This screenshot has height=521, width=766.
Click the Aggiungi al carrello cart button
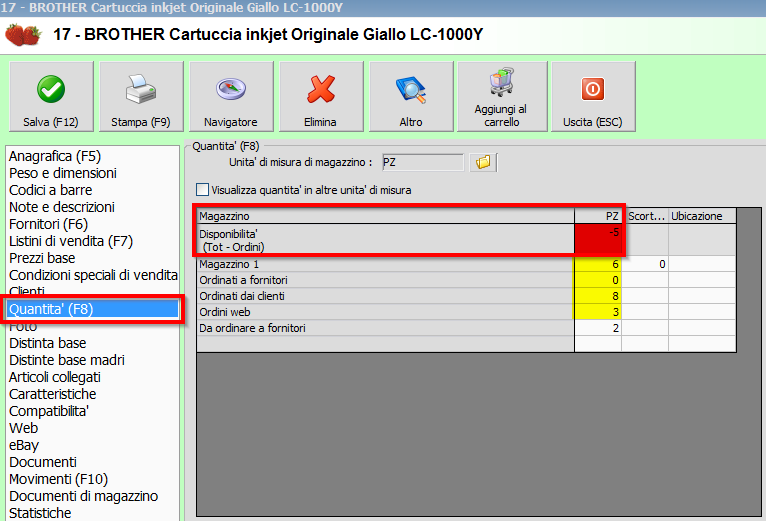(502, 96)
